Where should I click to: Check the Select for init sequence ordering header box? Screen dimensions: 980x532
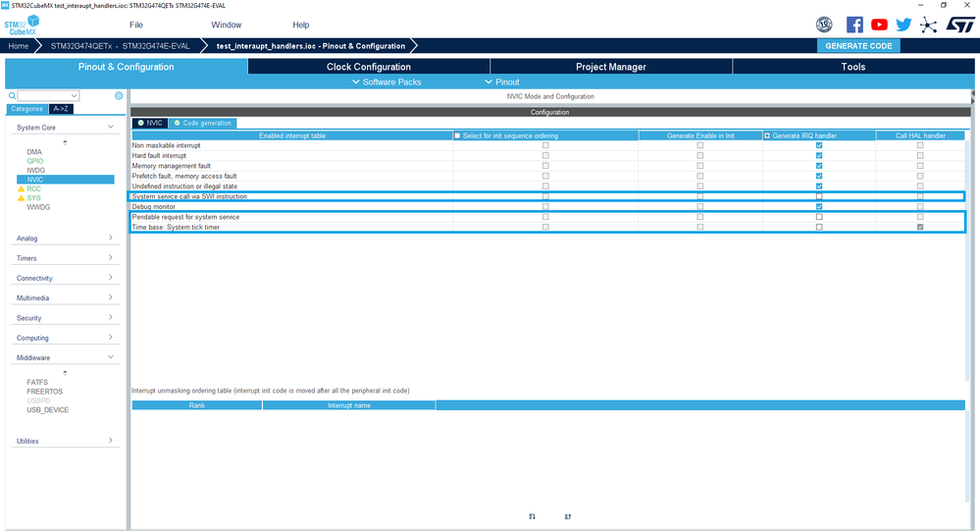[x=457, y=135]
